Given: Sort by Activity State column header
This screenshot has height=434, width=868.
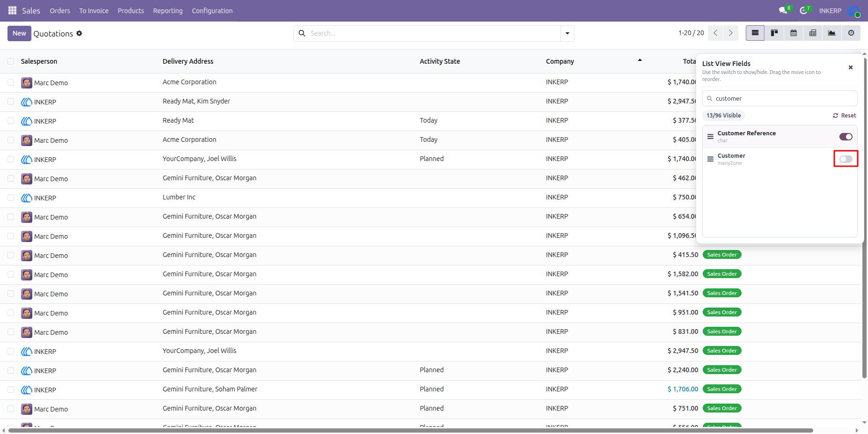Looking at the screenshot, I should (x=440, y=61).
